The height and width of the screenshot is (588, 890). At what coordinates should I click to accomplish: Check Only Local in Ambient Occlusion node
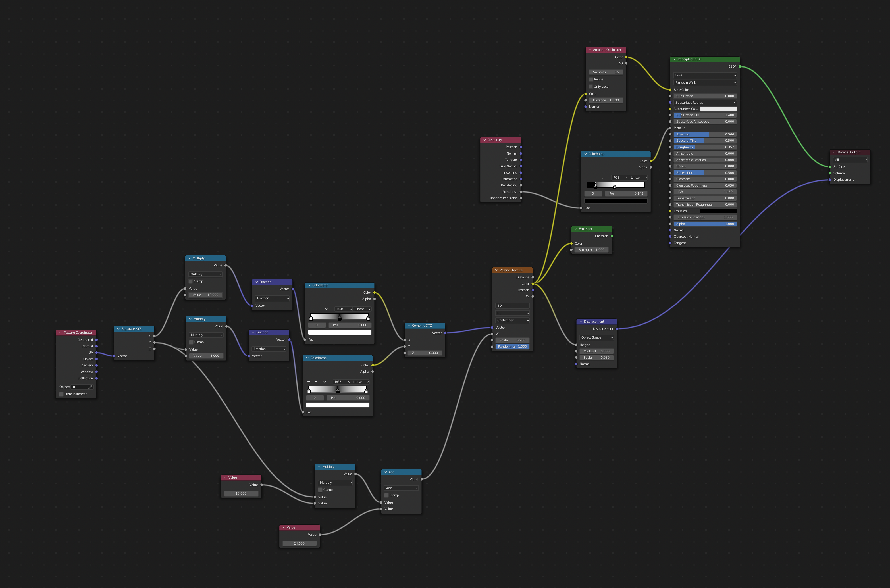(x=591, y=87)
